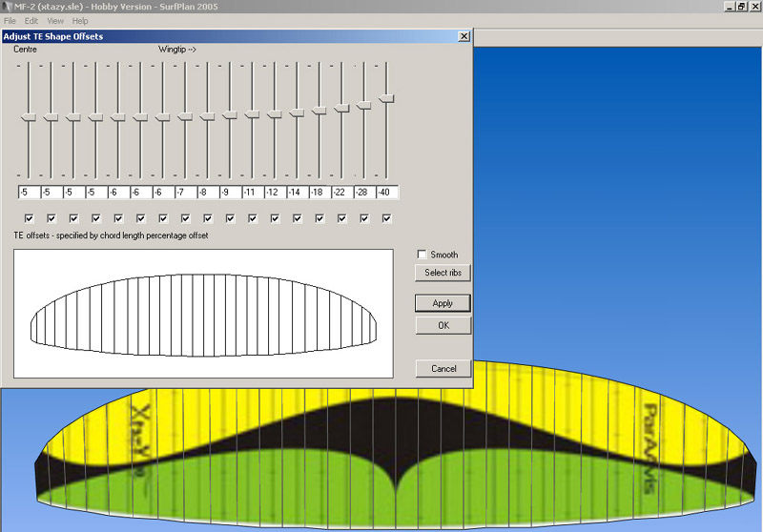Click the SurfPlan app icon in title bar
This screenshot has width=763, height=532.
[7, 7]
